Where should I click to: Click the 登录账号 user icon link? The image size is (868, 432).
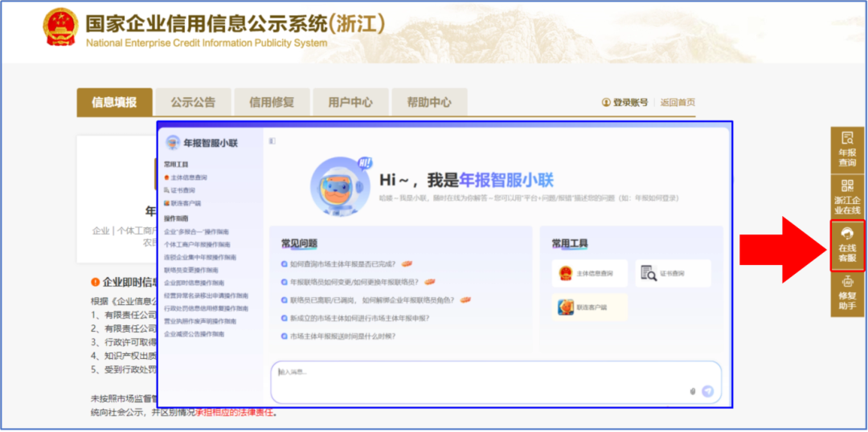[624, 102]
